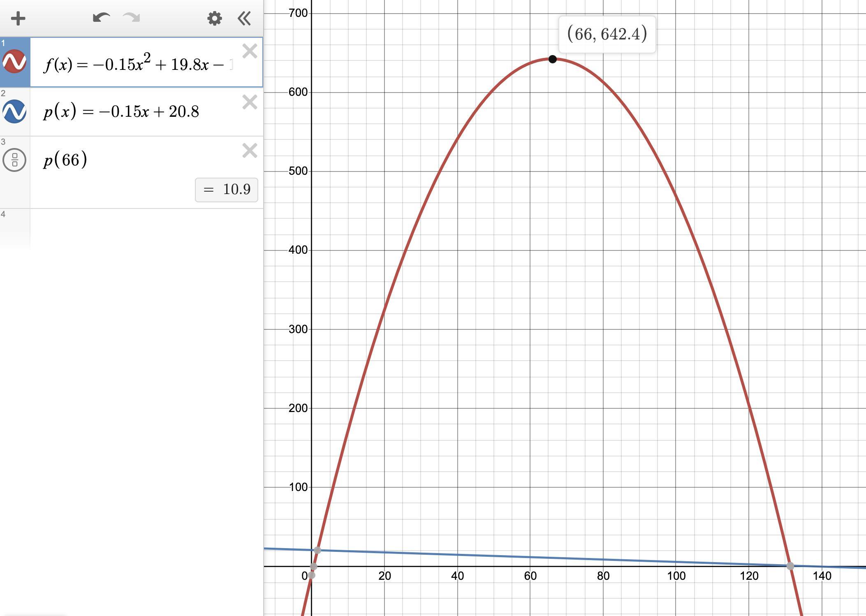
Task: Toggle visibility of red f(x) curve
Action: 15,62
